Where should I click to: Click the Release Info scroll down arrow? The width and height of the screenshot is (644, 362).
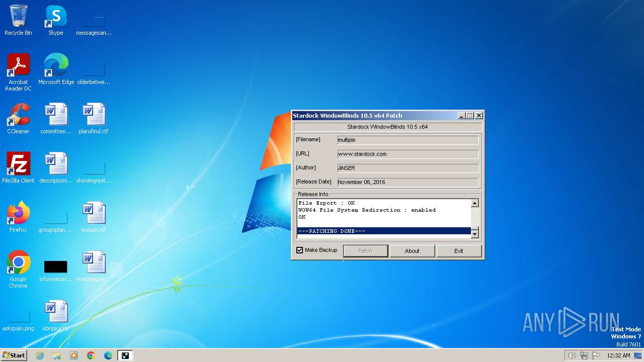pyautogui.click(x=474, y=233)
